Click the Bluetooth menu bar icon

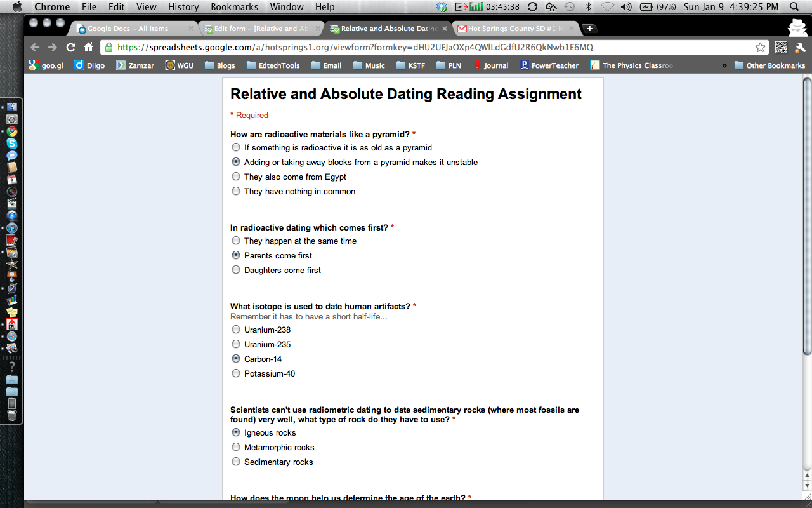(588, 7)
